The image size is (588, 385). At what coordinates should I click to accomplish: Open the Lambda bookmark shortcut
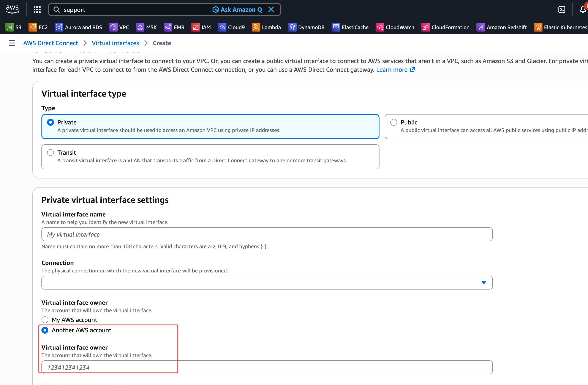pos(266,27)
